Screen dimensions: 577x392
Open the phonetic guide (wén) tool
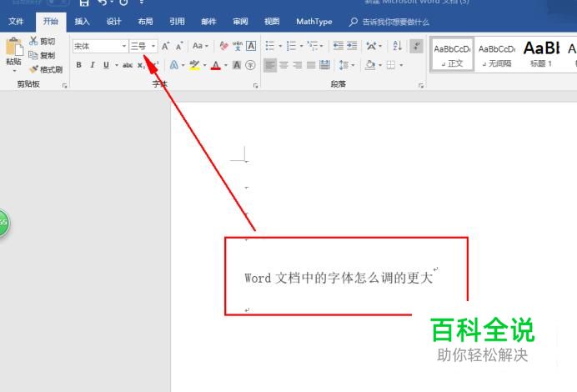pyautogui.click(x=238, y=46)
